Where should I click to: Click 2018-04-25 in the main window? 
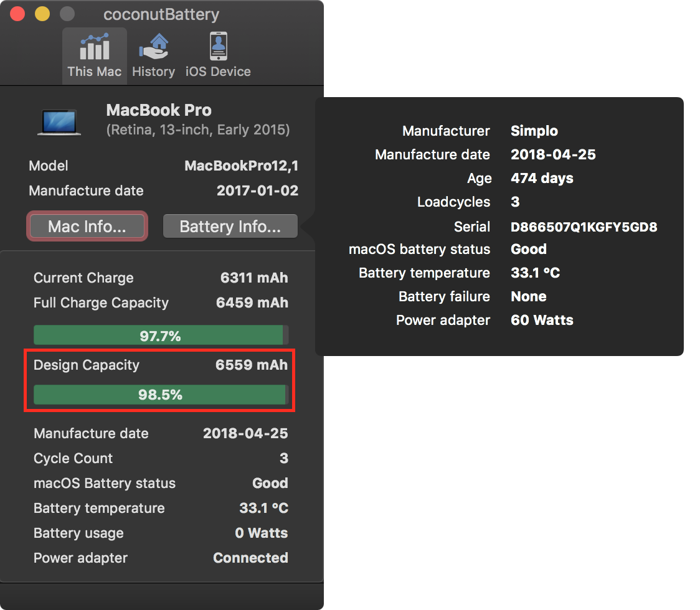(245, 433)
